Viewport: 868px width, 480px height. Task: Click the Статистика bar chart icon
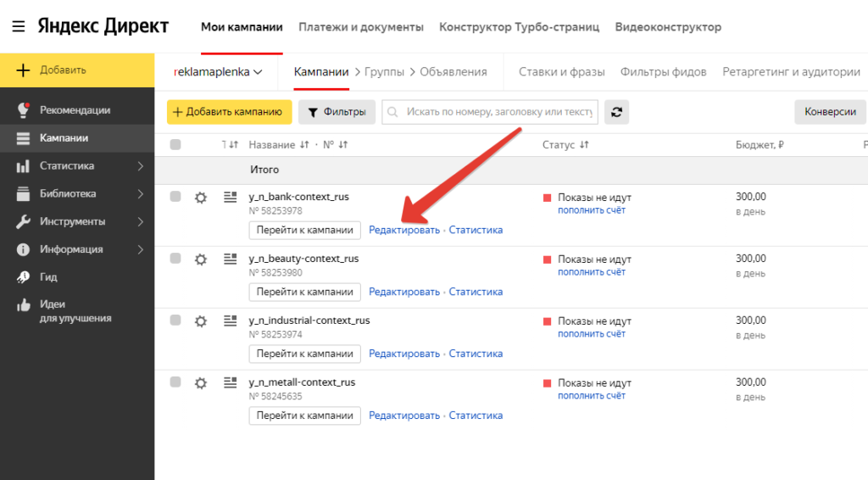23,166
